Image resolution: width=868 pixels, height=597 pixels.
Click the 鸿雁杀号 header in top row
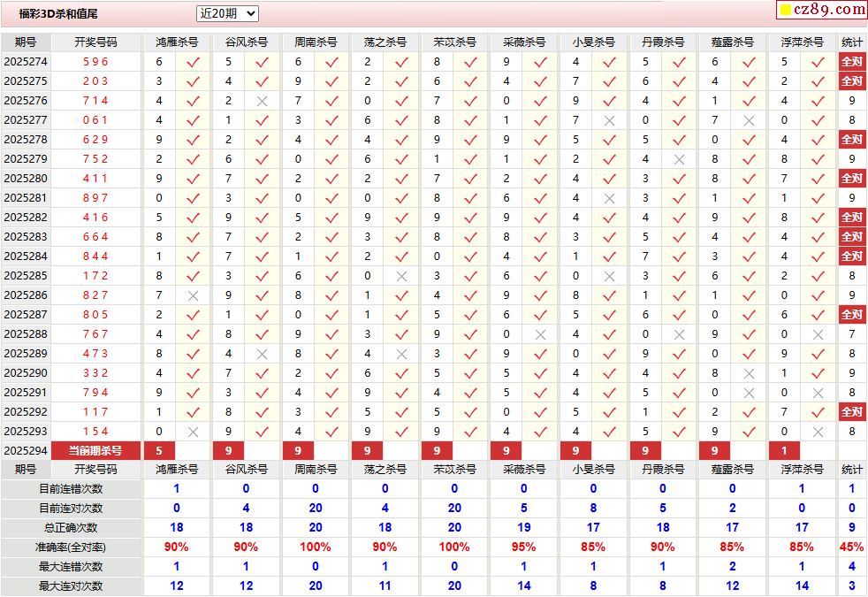pos(177,42)
